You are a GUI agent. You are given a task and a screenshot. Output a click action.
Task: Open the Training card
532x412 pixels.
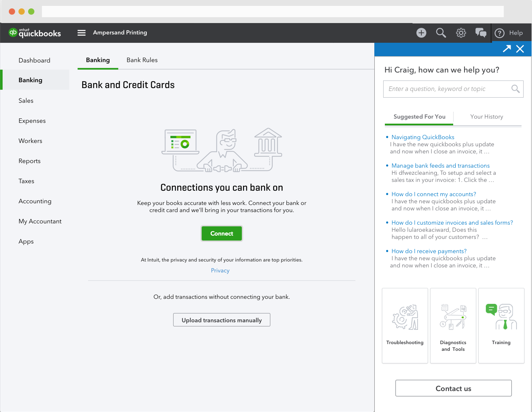(501, 325)
